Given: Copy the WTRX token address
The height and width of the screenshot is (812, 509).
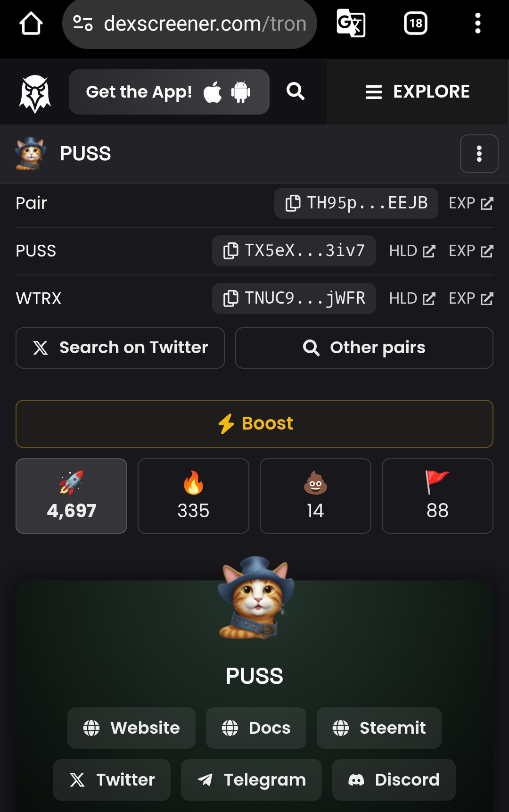Looking at the screenshot, I should (294, 298).
